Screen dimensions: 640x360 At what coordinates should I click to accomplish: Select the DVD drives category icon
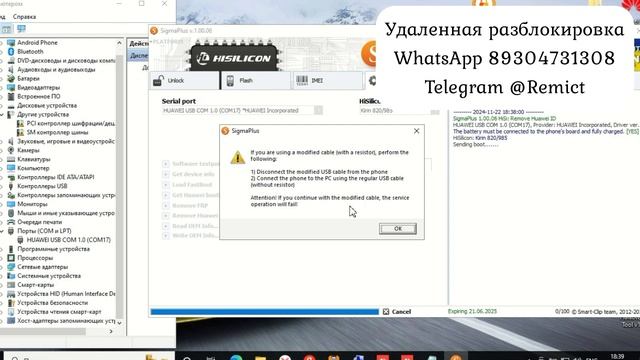coord(11,60)
